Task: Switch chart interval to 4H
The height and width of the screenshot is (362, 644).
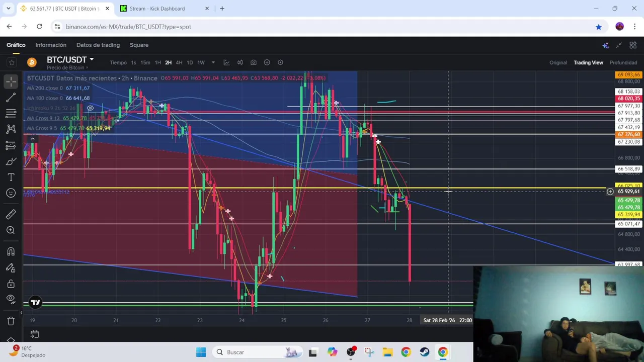Action: point(179,62)
